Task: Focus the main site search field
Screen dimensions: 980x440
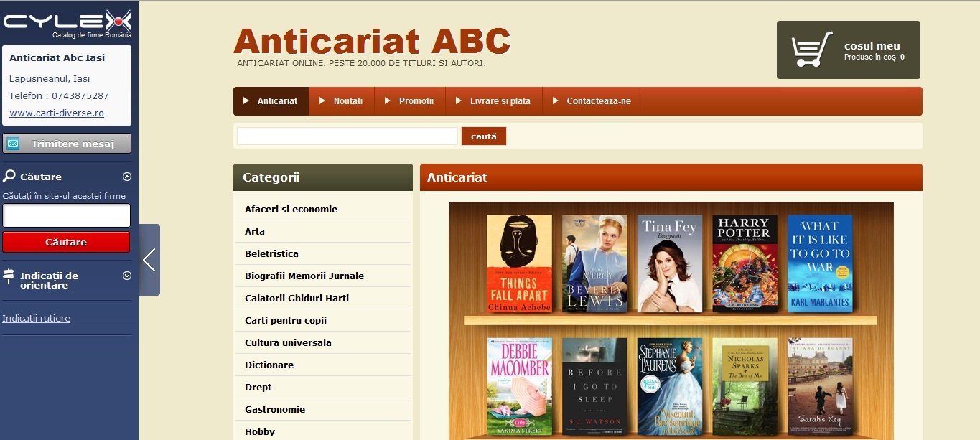Action: point(347,136)
